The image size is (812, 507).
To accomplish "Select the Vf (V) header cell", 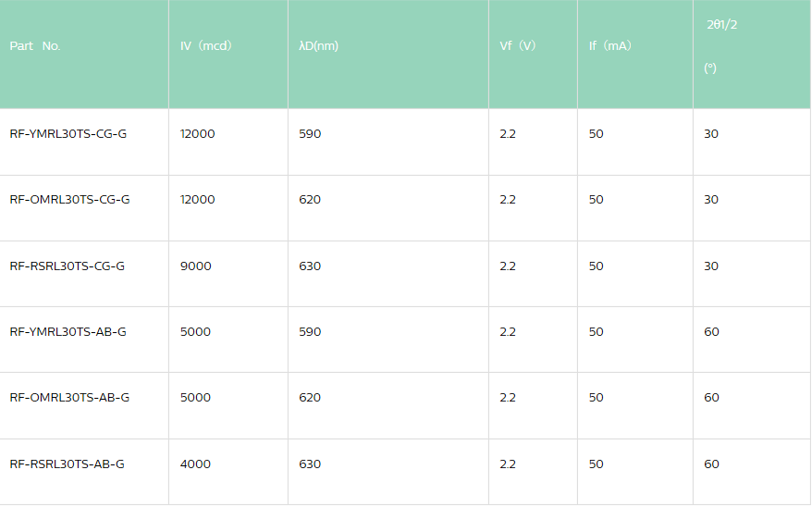I will pyautogui.click(x=518, y=46).
